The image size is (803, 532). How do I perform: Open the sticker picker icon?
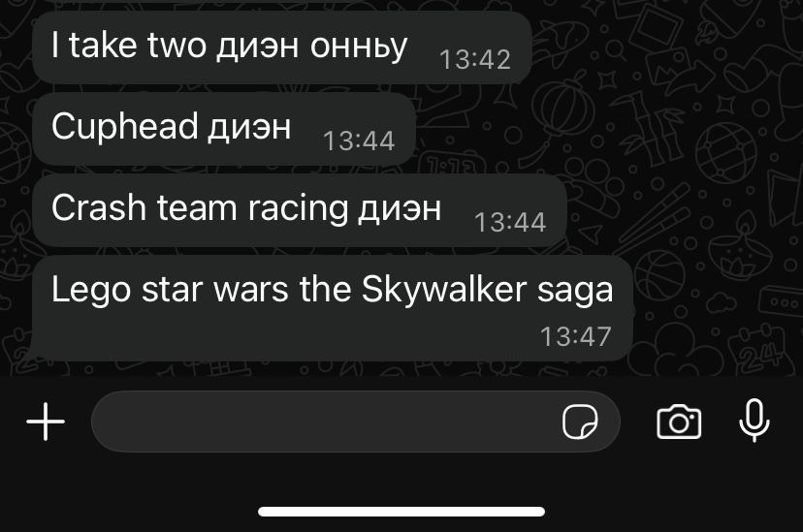click(580, 422)
